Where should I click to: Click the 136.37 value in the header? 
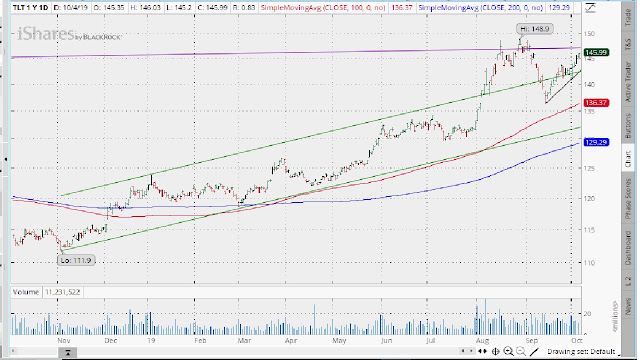click(x=402, y=8)
